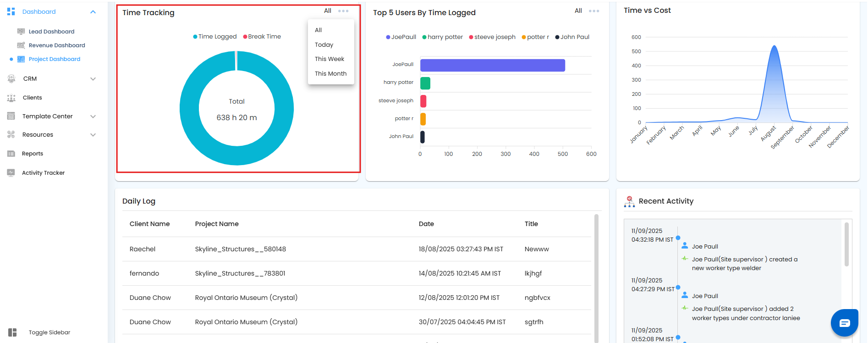The height and width of the screenshot is (343, 868).
Task: Toggle harry potter legend in Top 5 Users
Action: 443,37
